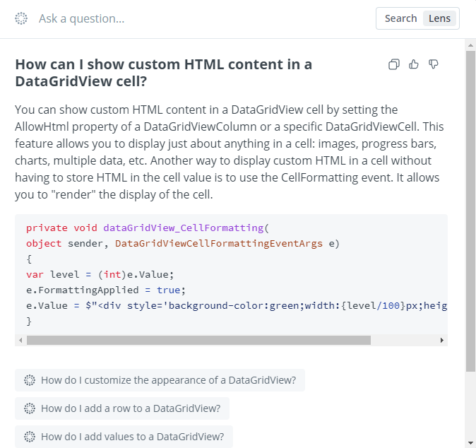Open suggestion How do I add values
Image resolution: width=476 pixels, height=448 pixels.
pyautogui.click(x=124, y=437)
